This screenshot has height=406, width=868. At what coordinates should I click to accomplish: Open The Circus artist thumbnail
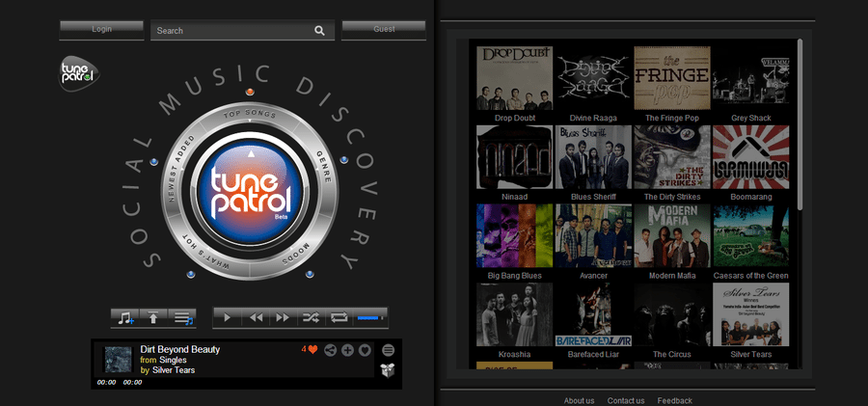(672, 314)
